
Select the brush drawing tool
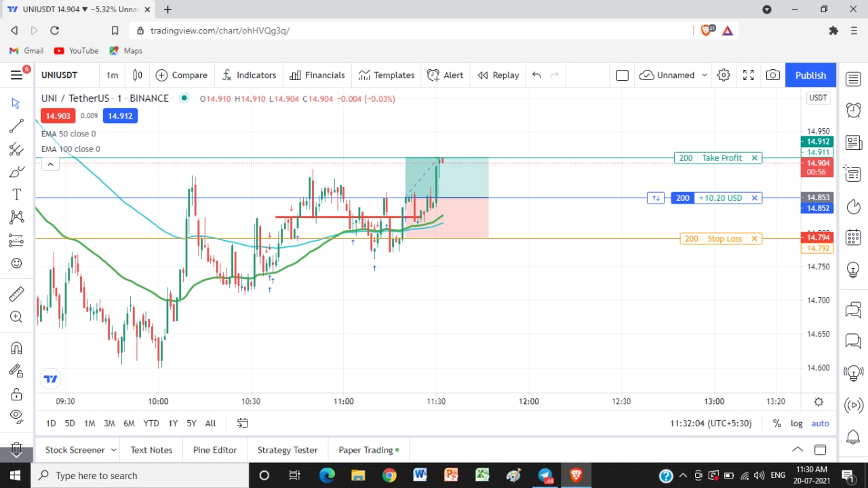click(x=16, y=172)
